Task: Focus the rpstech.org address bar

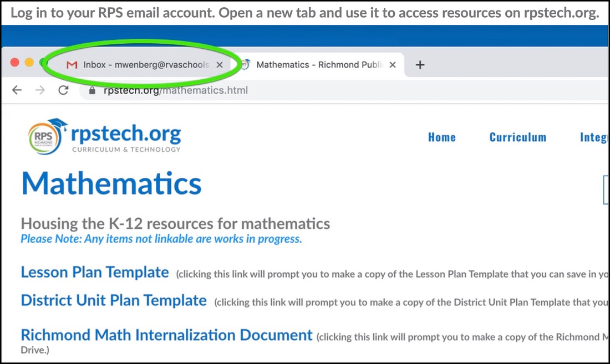Action: [344, 90]
